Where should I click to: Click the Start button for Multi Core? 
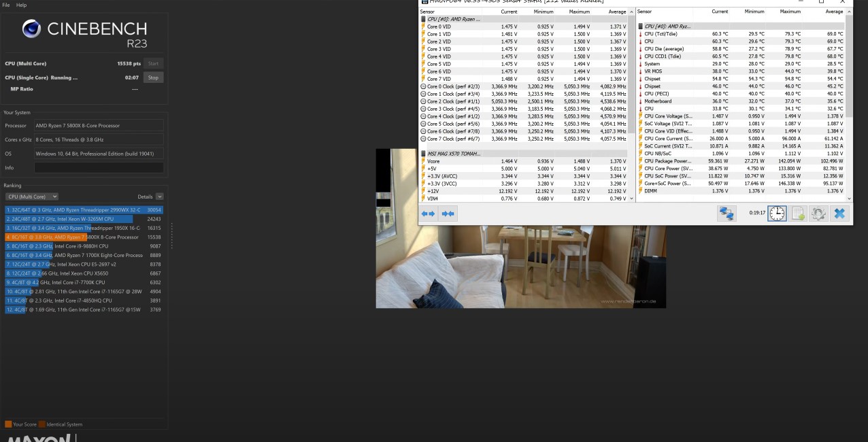coord(153,63)
